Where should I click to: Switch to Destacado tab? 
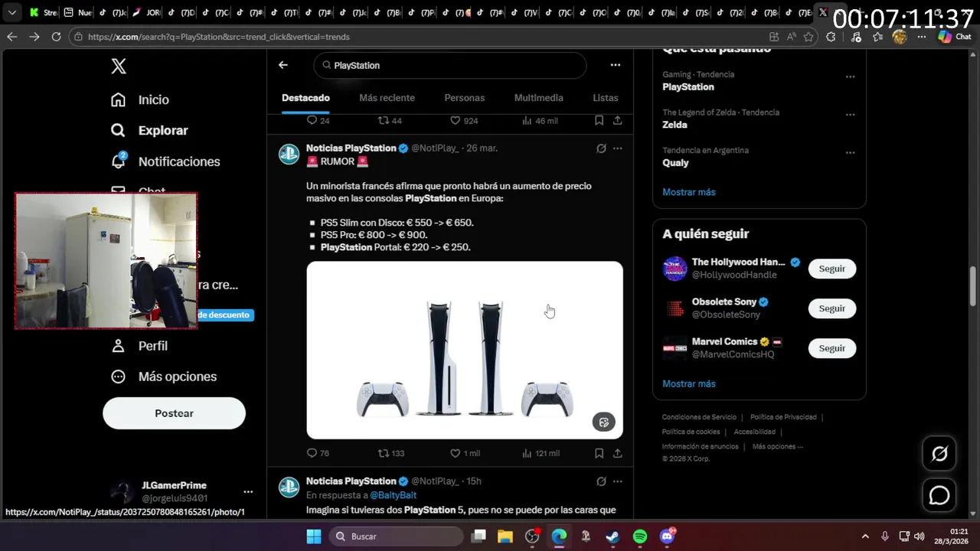point(305,98)
